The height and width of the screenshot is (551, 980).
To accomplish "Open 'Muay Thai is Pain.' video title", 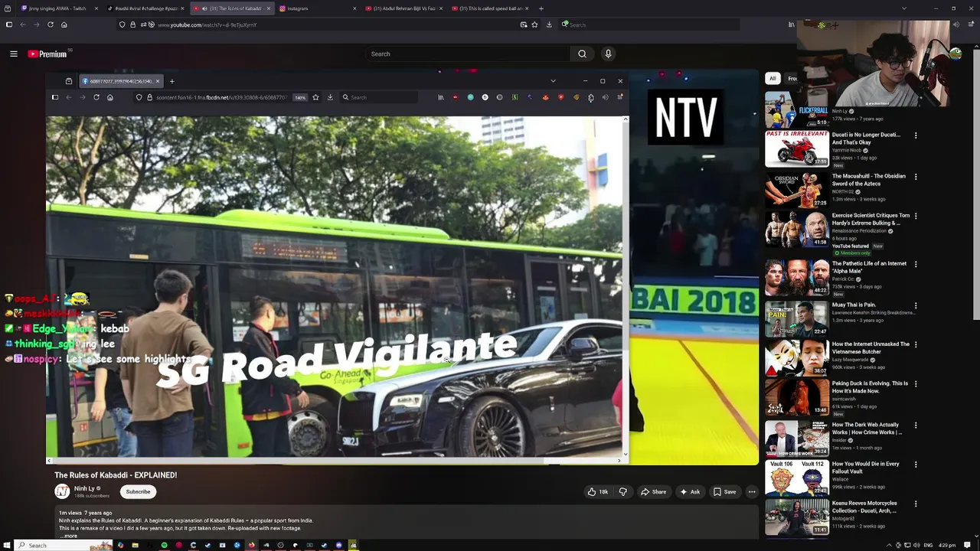I will click(854, 305).
